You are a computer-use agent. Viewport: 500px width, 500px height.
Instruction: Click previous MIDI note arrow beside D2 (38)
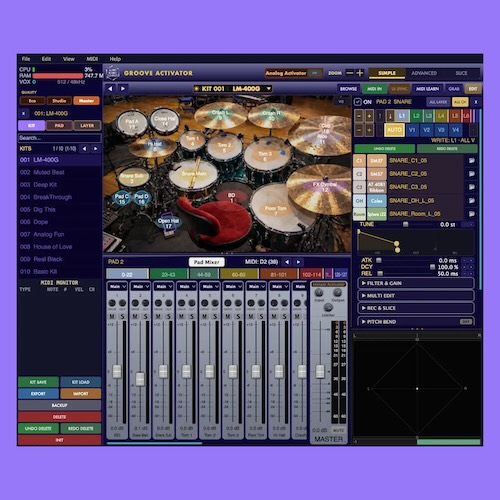pos(287,262)
